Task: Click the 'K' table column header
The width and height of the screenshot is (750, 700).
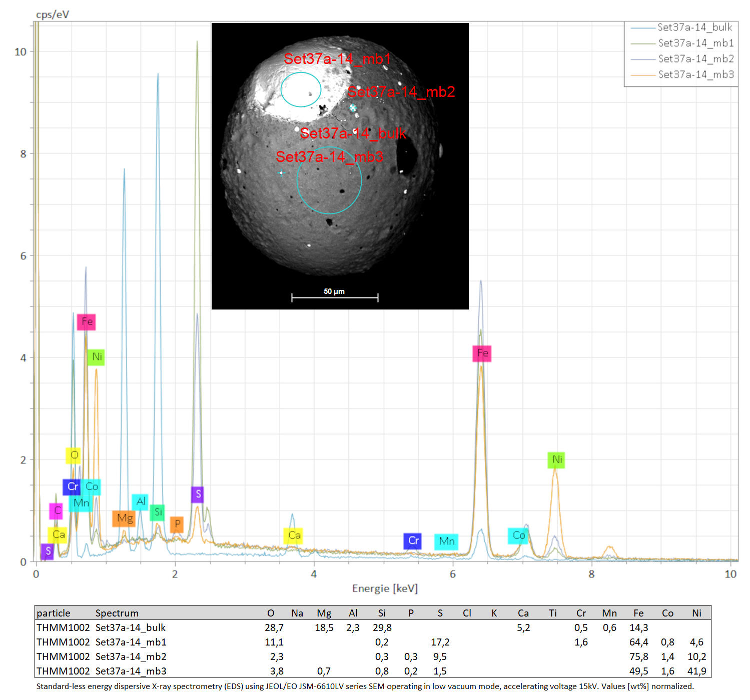Action: 494,613
